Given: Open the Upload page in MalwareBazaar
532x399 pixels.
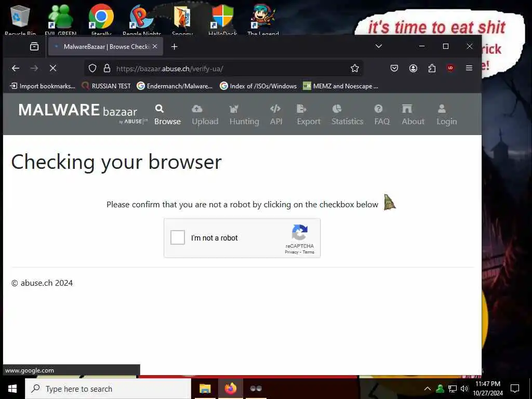Looking at the screenshot, I should 205,115.
